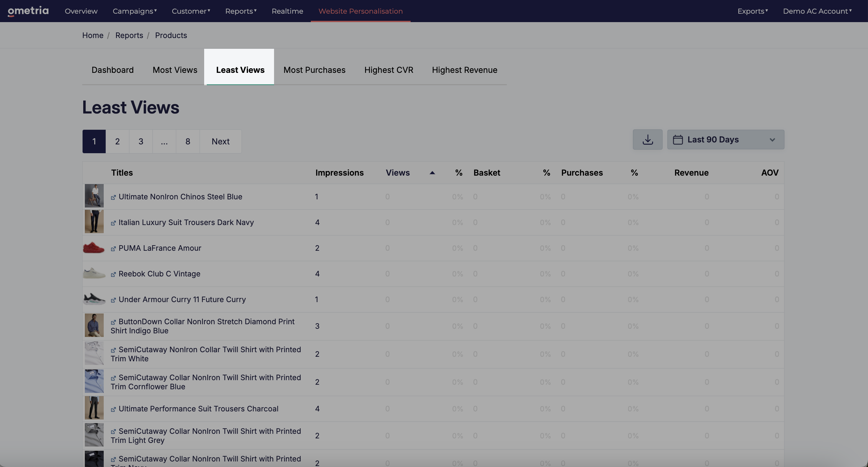Open external link icon for Italian Luxury Suit Trousers
The height and width of the screenshot is (467, 868).
coord(113,223)
